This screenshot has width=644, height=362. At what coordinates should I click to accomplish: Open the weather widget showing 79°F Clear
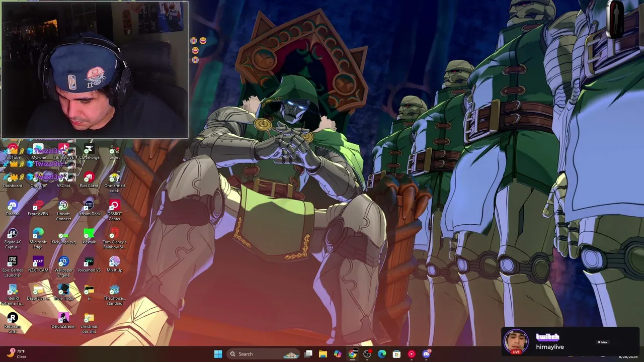[x=16, y=354]
